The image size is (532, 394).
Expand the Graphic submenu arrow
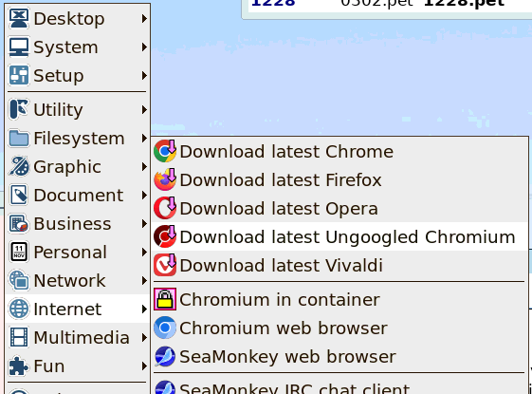[144, 167]
